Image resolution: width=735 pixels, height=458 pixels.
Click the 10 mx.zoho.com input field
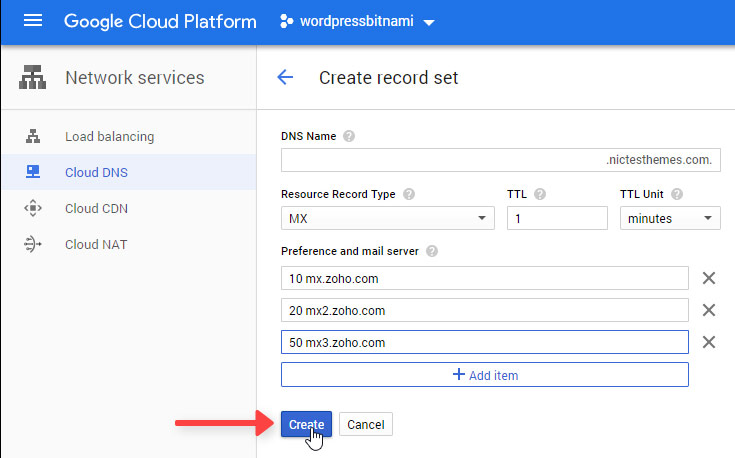[x=485, y=278]
